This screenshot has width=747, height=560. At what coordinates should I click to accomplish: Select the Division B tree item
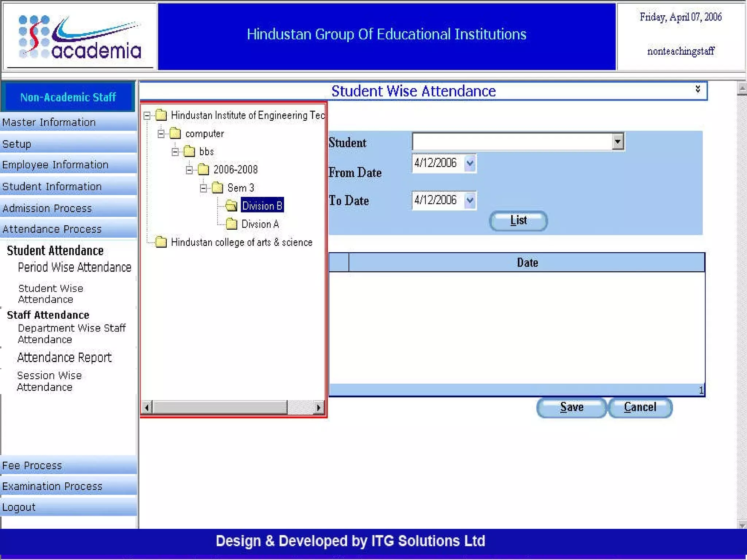[x=262, y=206]
